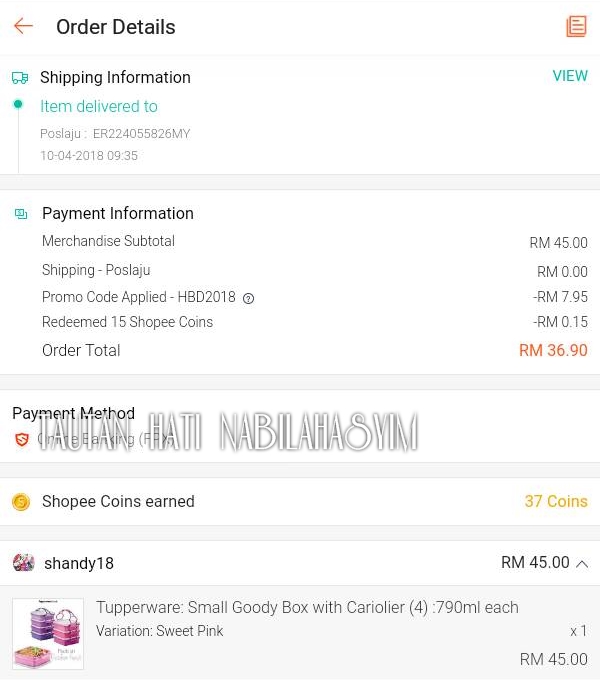
Task: Open shandy18 seller avatar
Action: [23, 563]
